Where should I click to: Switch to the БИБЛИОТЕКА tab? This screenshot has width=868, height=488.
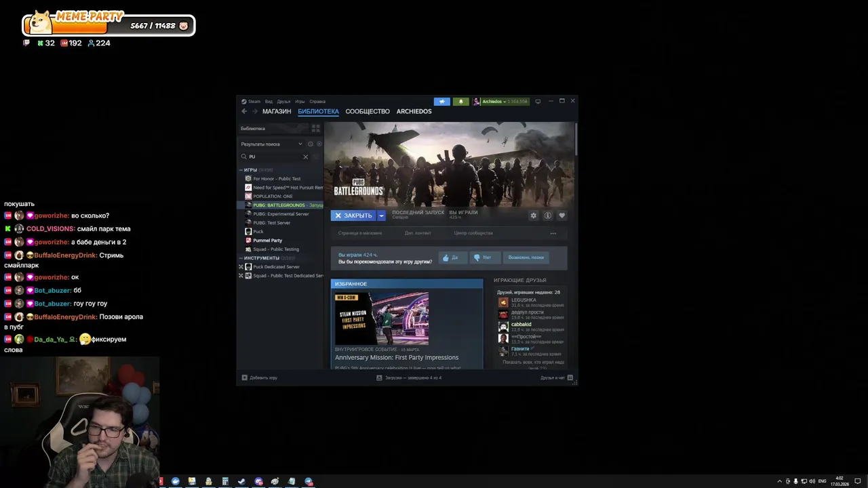coord(318,111)
